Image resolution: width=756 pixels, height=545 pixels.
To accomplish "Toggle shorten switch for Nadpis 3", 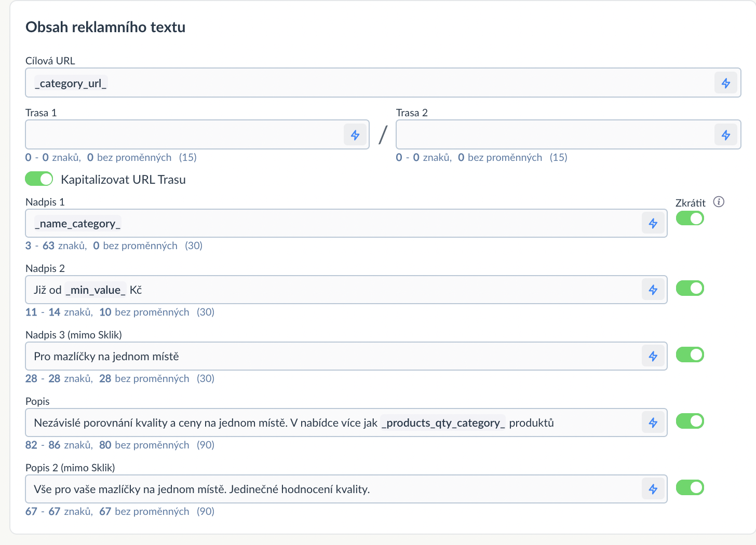I will (690, 355).
